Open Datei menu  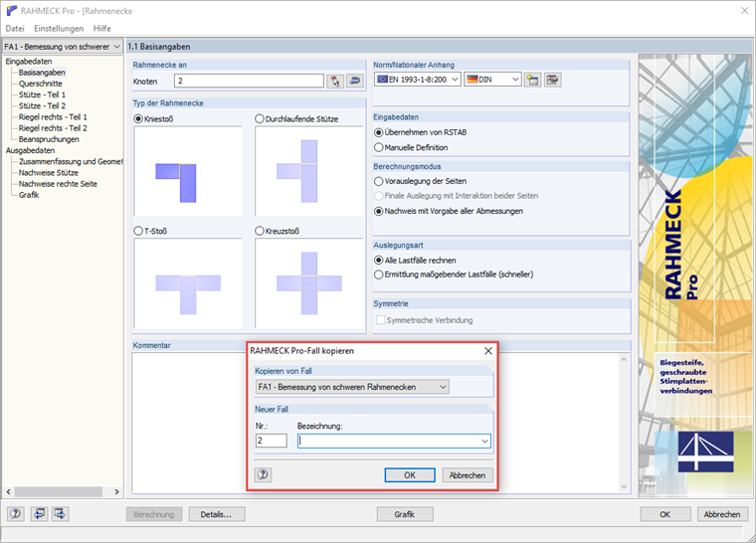(x=15, y=29)
